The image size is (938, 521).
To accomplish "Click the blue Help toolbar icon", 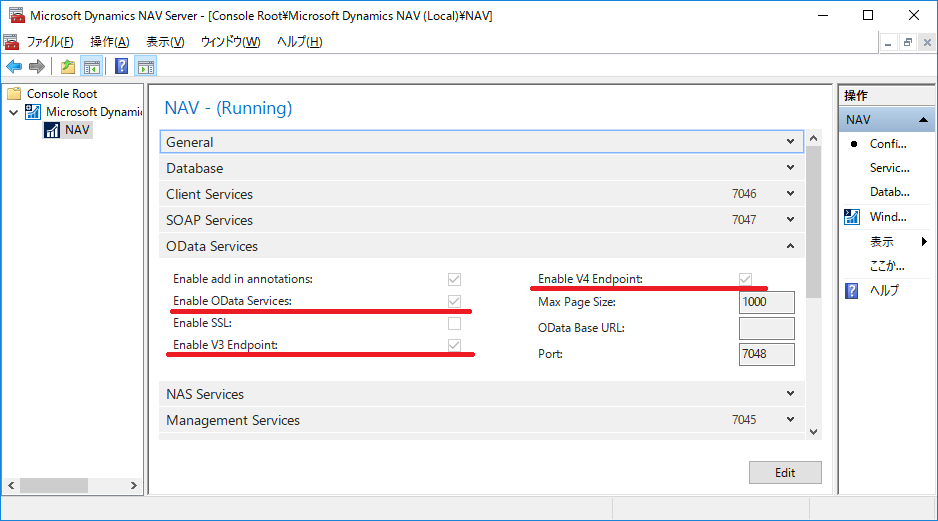I will coord(121,66).
